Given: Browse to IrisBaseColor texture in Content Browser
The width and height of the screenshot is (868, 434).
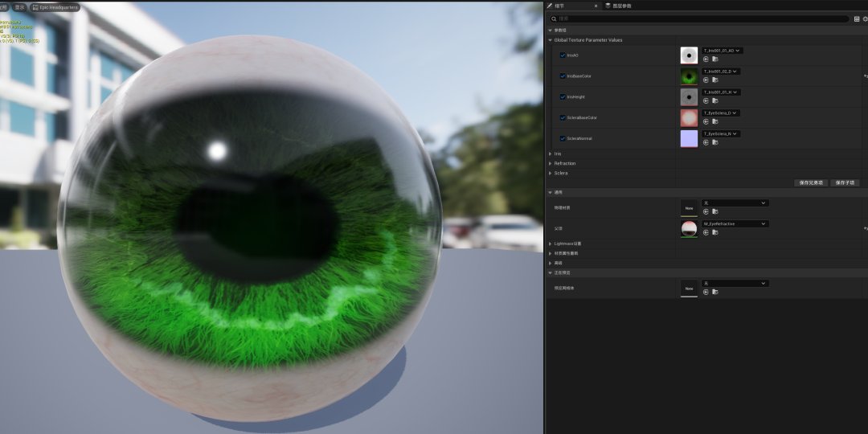Looking at the screenshot, I should (x=714, y=80).
